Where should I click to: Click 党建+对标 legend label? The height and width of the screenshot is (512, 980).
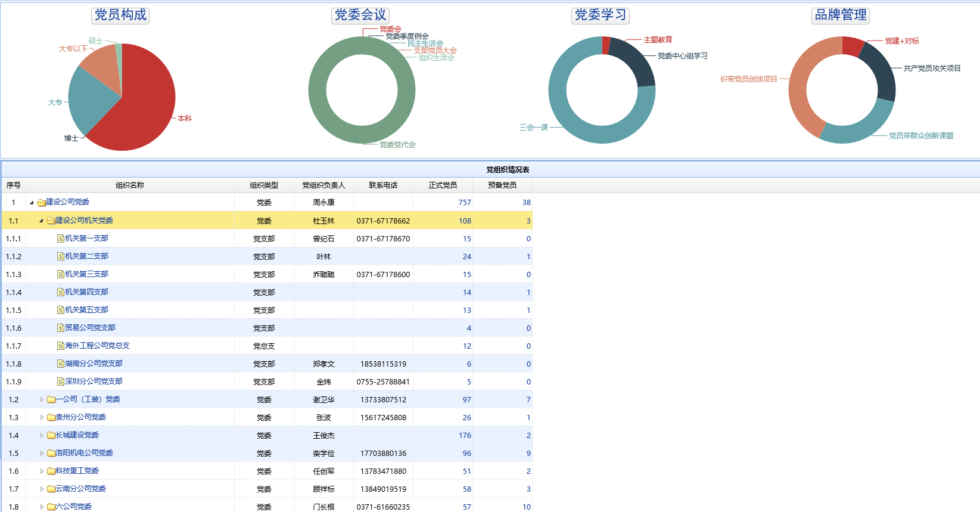[x=902, y=41]
